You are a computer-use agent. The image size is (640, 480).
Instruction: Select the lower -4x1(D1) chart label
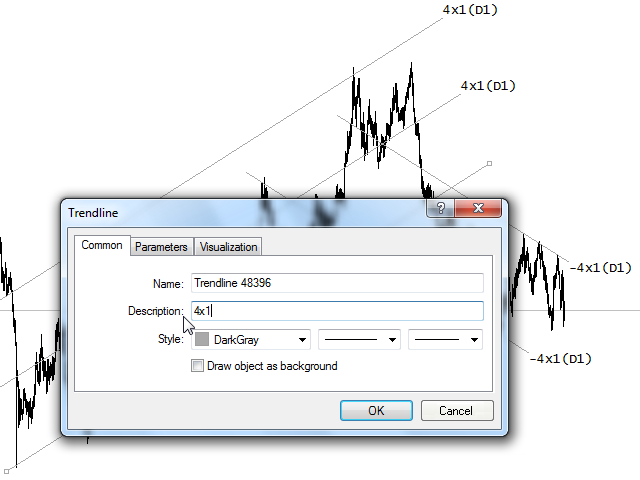point(560,359)
